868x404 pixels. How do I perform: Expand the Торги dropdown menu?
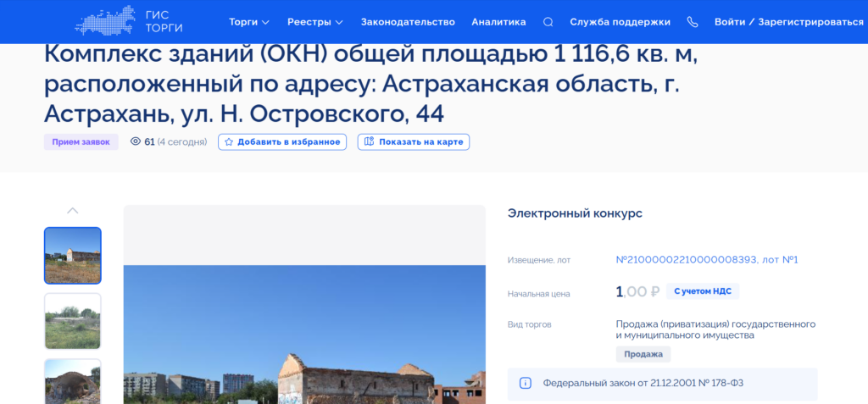tap(249, 22)
